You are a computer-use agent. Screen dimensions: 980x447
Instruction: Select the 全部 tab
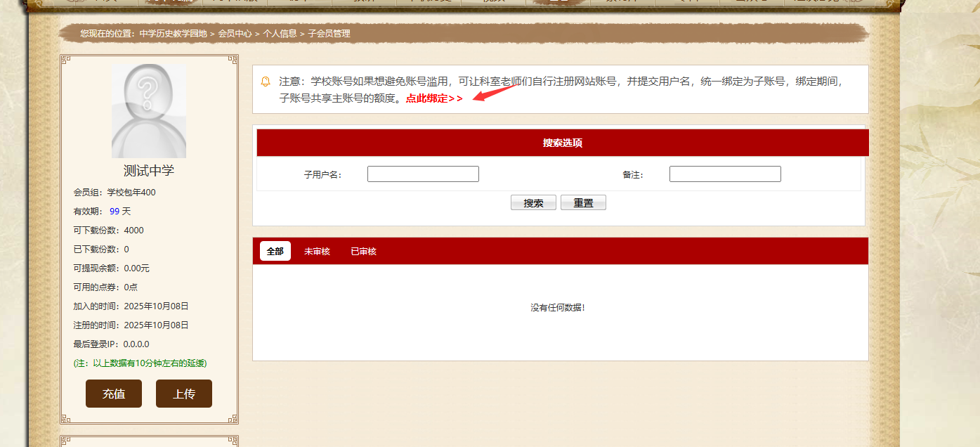[x=275, y=251]
